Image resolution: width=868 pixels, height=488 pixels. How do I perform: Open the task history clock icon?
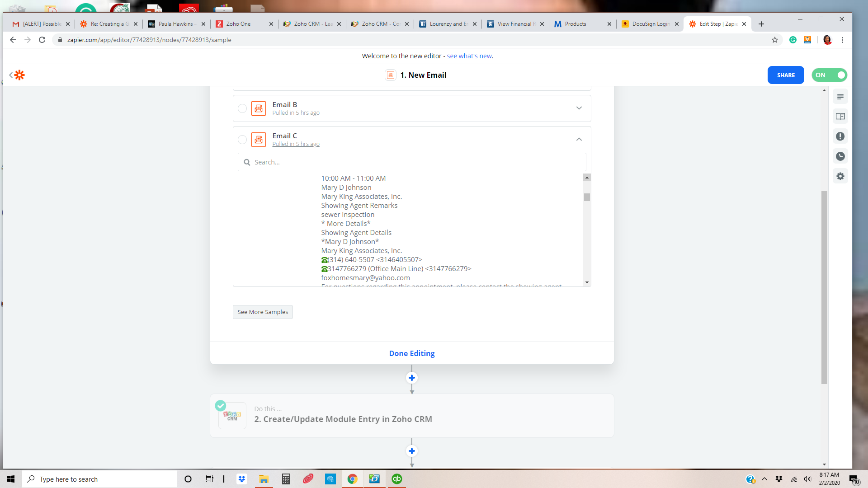pyautogui.click(x=840, y=156)
